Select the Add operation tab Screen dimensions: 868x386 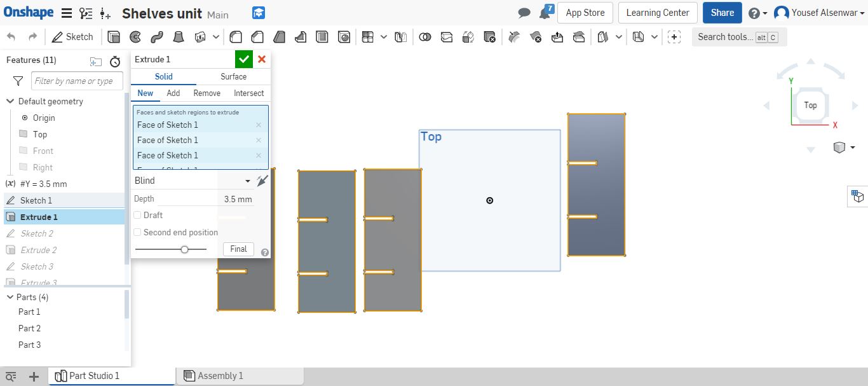173,93
